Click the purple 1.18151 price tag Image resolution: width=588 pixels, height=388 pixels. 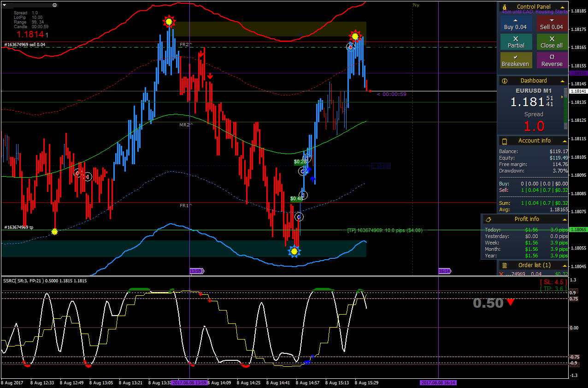(x=578, y=73)
